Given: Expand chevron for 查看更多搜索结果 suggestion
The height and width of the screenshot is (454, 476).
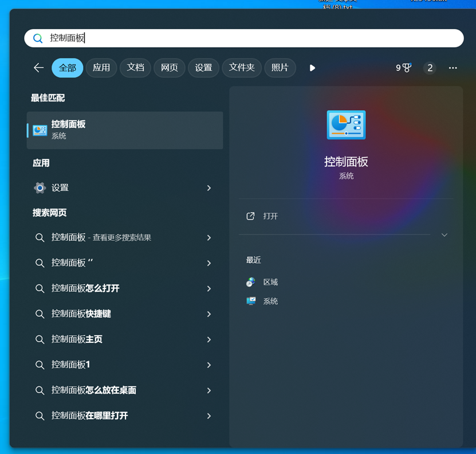Looking at the screenshot, I should click(209, 238).
